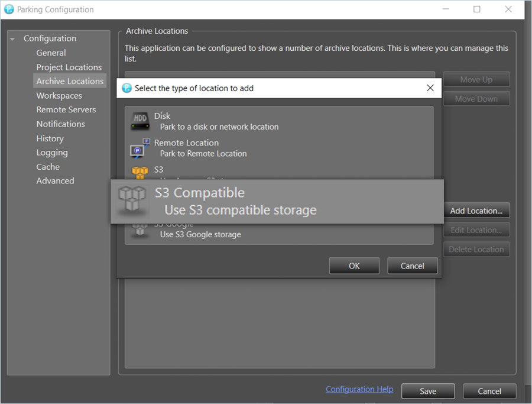Viewport: 532px width, 404px height.
Task: Close the location type dialog
Action: coord(430,88)
